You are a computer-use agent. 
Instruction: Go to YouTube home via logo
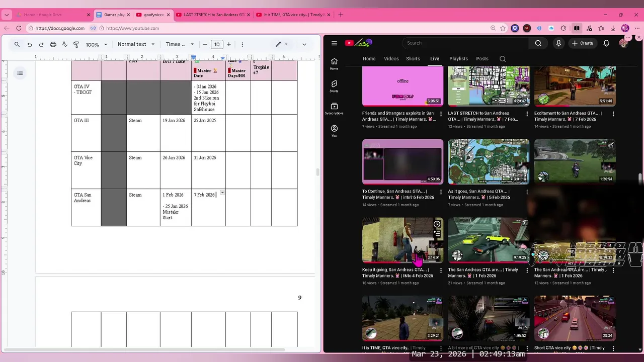358,43
